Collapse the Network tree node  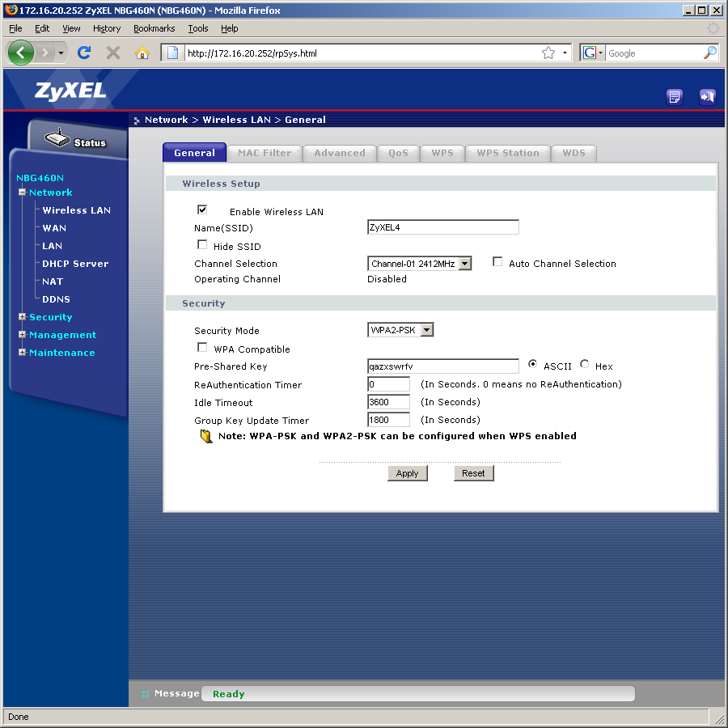pos(22,192)
